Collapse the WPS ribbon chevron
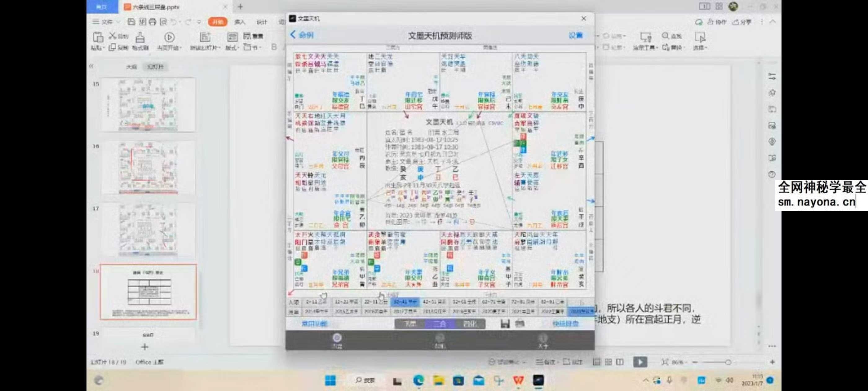868x391 pixels. pos(773,22)
